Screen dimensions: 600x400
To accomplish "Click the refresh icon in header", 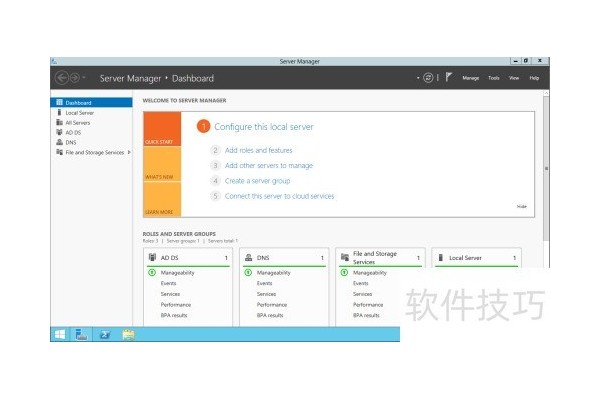I will (428, 78).
